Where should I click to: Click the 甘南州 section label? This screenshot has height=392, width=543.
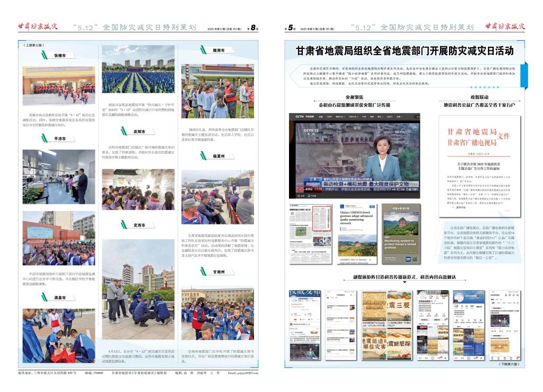(x=218, y=272)
